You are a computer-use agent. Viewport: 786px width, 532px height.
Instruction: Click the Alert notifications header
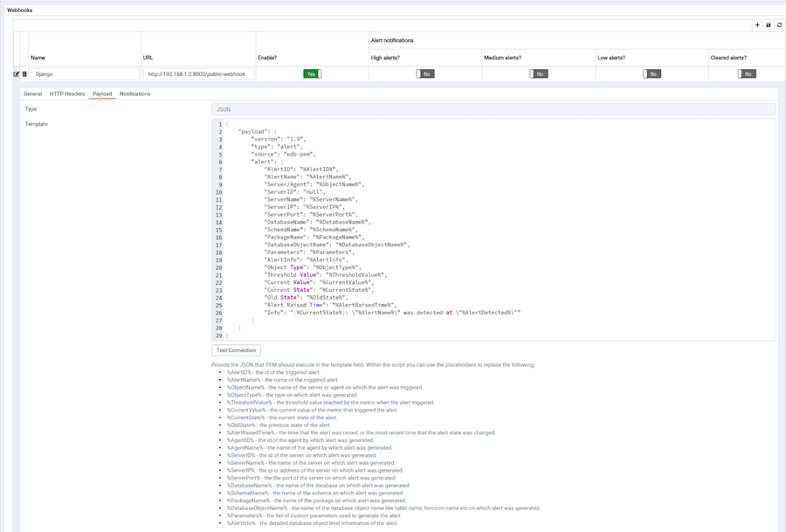pos(392,40)
